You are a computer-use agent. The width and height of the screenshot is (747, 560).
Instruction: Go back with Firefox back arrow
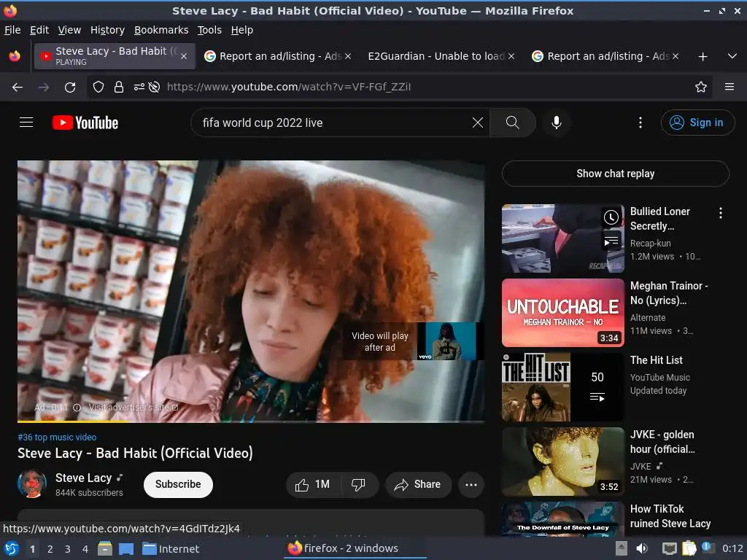[x=18, y=87]
